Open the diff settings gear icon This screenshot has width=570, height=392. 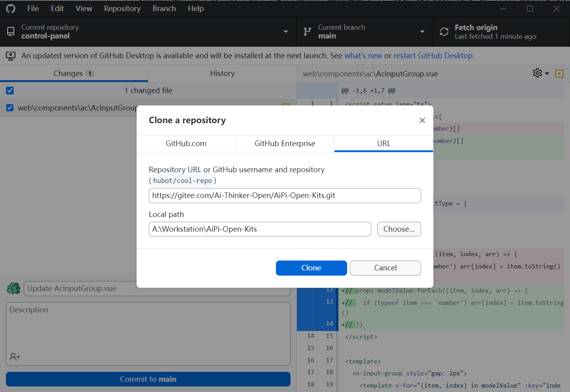click(x=537, y=73)
